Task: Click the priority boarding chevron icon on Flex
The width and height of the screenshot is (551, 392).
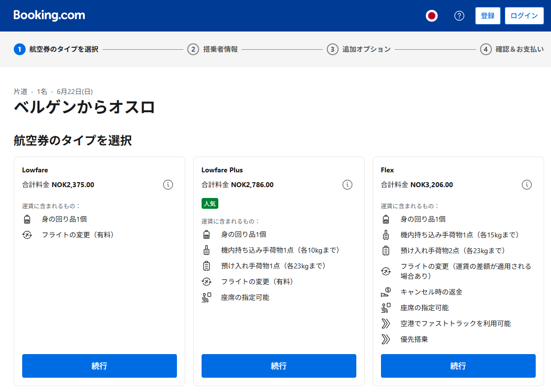Action: [387, 339]
